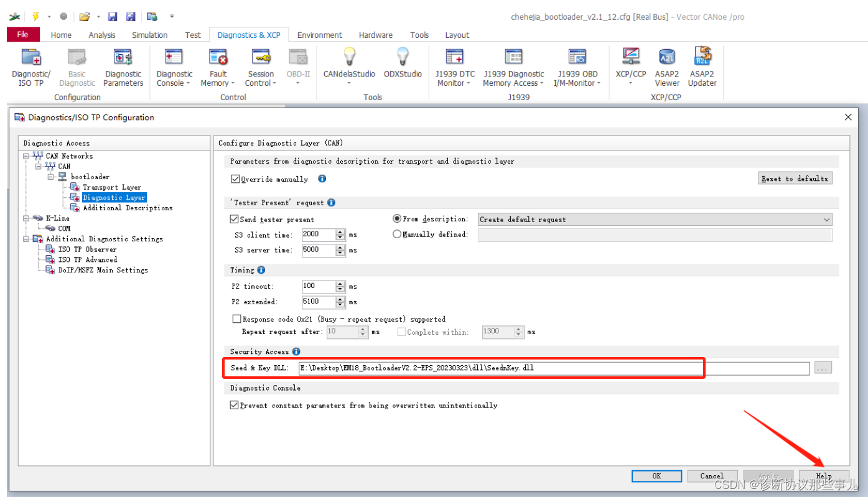Collapse the bootloader tree node
Image resolution: width=868 pixels, height=497 pixels.
coord(51,177)
